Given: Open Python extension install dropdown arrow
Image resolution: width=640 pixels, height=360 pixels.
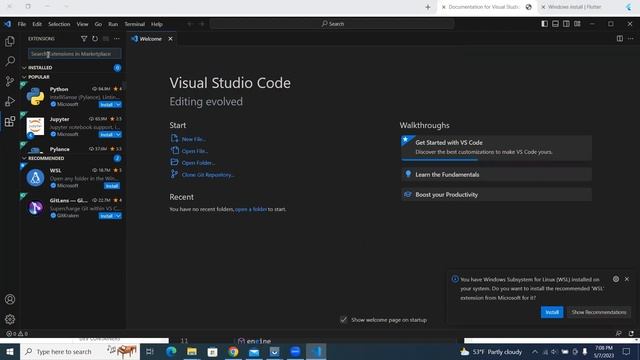Looking at the screenshot, I should (118, 104).
